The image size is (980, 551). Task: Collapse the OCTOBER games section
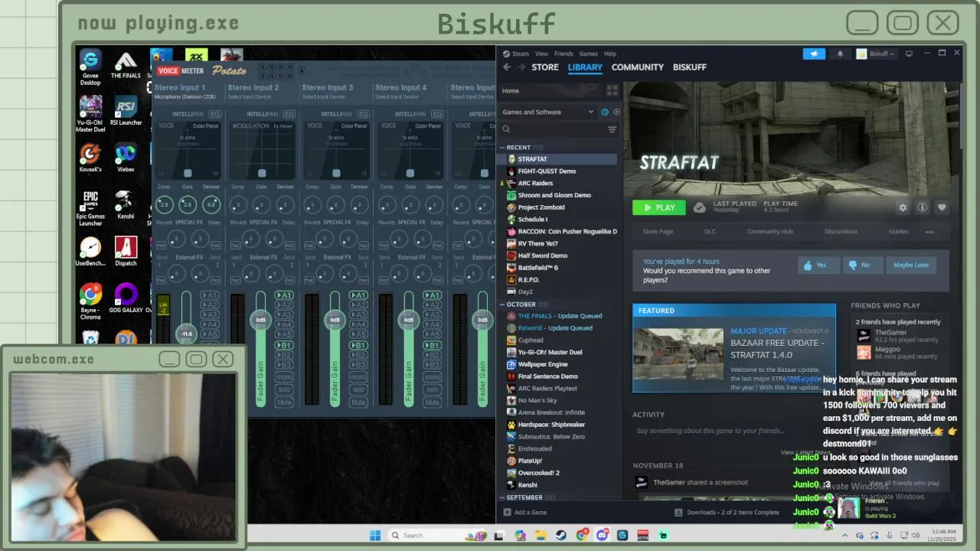point(503,304)
